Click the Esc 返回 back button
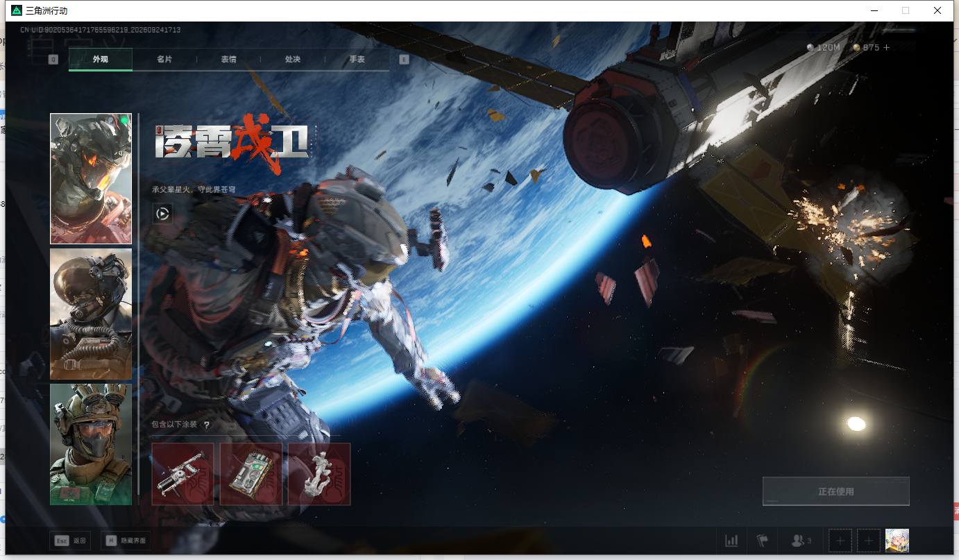This screenshot has width=959, height=560. [71, 541]
